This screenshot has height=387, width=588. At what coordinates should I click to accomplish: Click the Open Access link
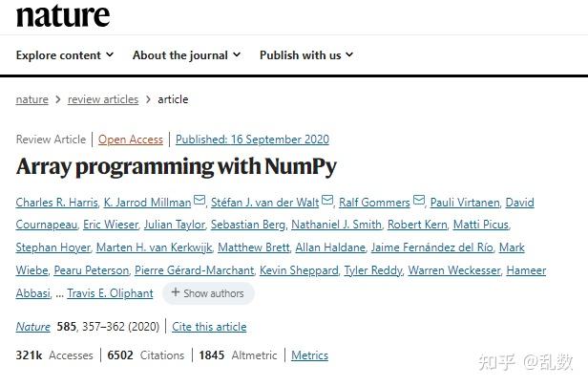(131, 140)
